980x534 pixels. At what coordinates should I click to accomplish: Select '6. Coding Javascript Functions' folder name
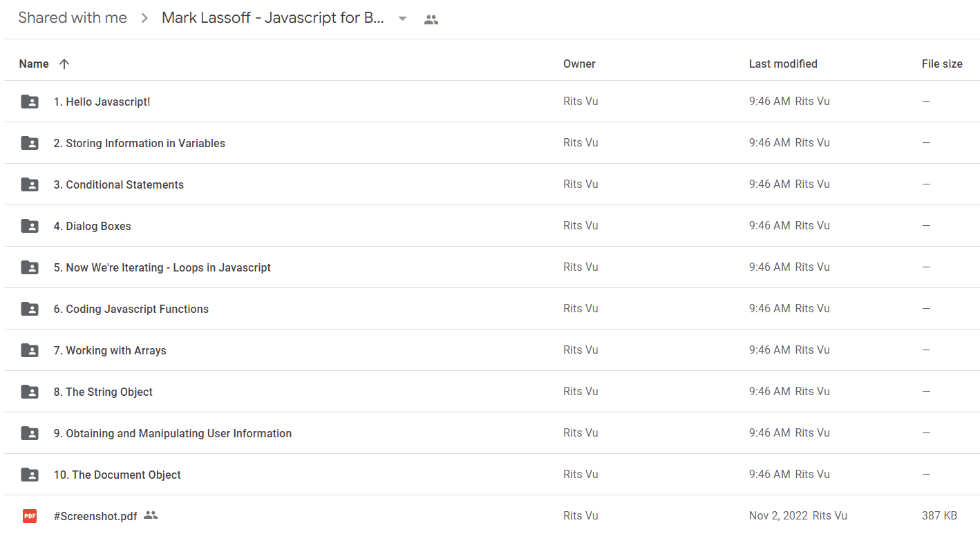click(x=131, y=309)
